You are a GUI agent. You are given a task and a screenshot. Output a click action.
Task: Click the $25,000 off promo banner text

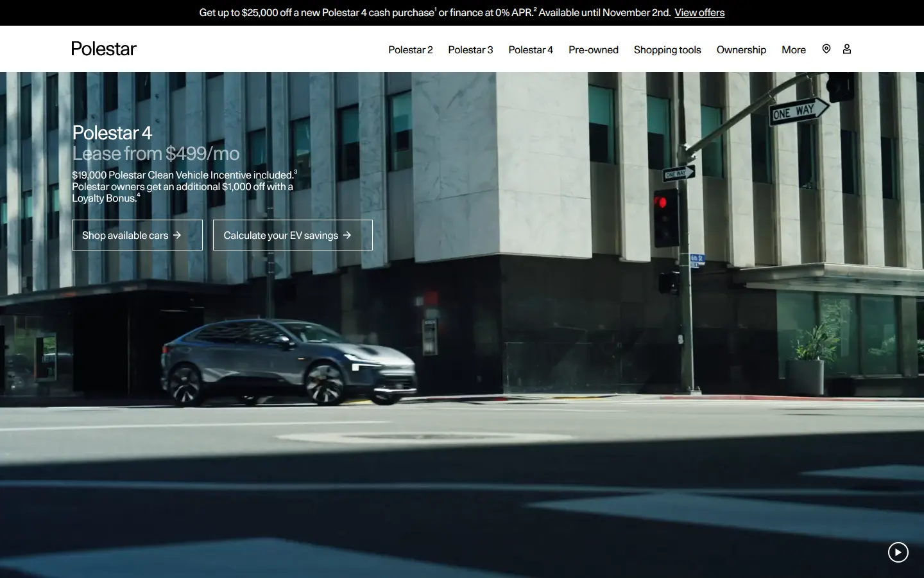(435, 13)
